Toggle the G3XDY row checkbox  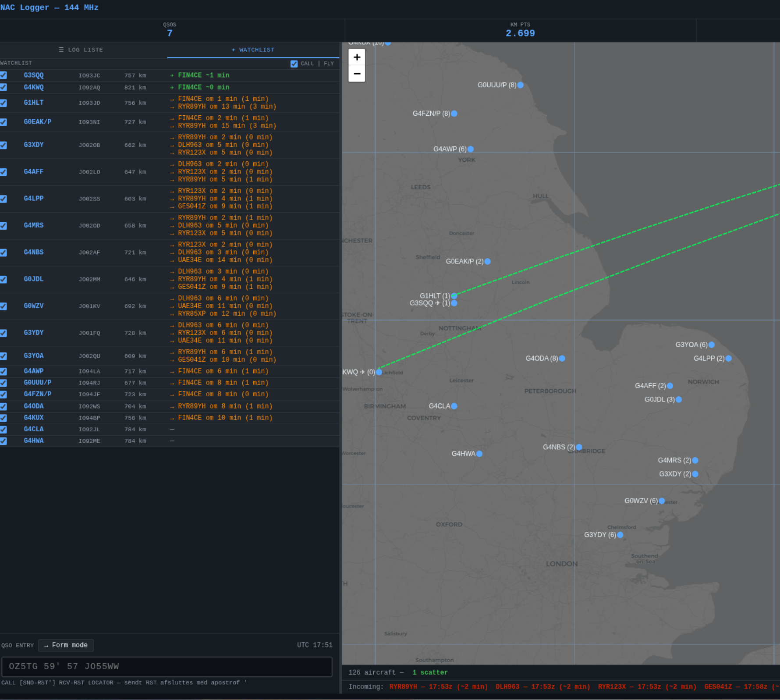point(4,145)
